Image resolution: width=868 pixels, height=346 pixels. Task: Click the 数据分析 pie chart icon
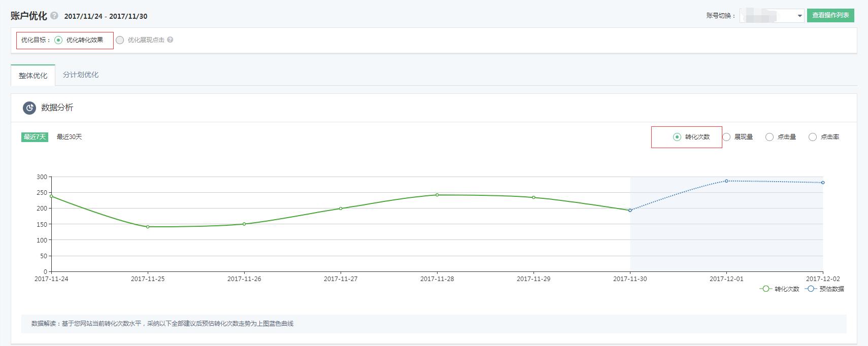click(x=29, y=108)
